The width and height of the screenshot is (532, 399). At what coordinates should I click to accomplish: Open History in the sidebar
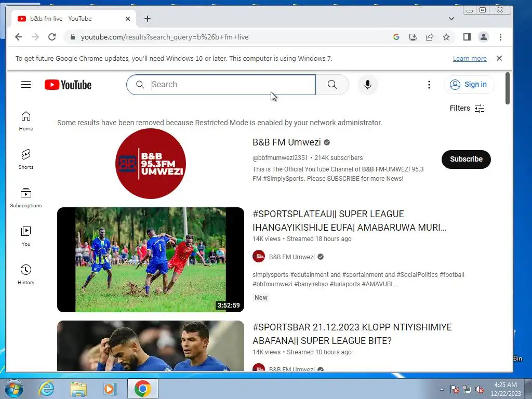26,274
